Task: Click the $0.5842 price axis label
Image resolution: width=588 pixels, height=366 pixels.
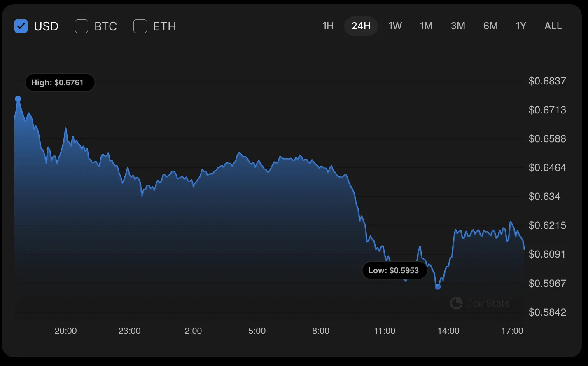Action: [x=547, y=312]
